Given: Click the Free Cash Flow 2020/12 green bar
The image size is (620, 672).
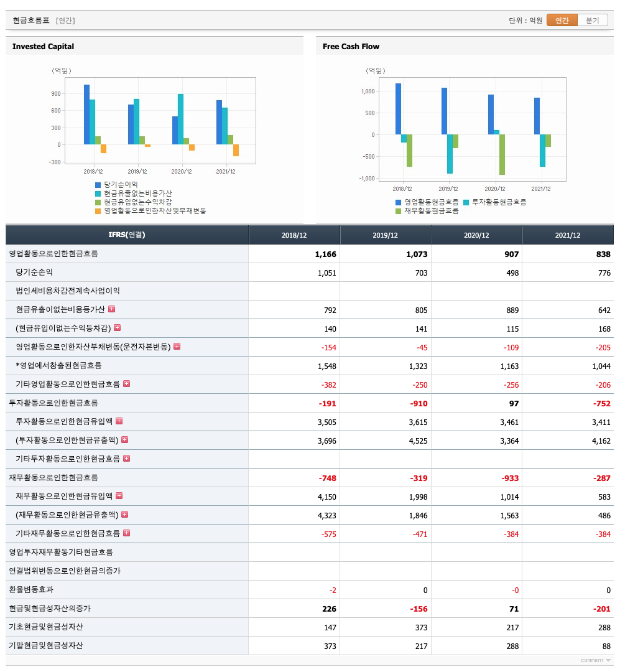Looking at the screenshot, I should point(502,155).
